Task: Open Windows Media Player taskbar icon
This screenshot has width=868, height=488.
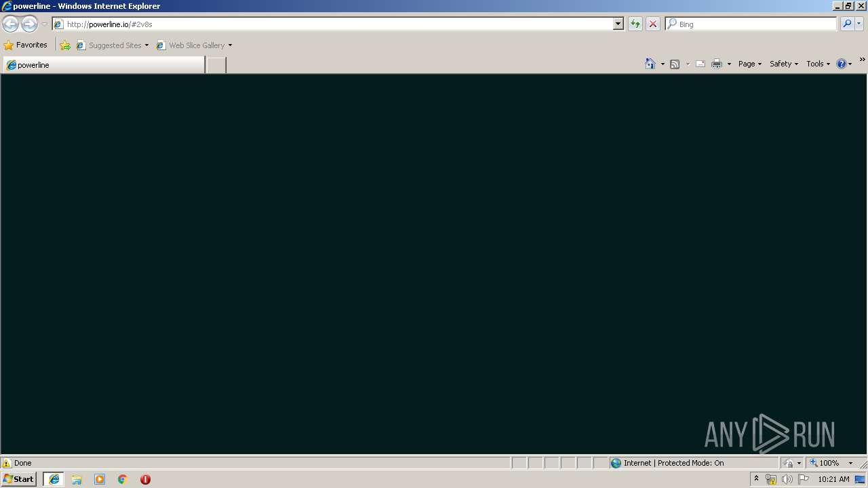Action: point(100,479)
